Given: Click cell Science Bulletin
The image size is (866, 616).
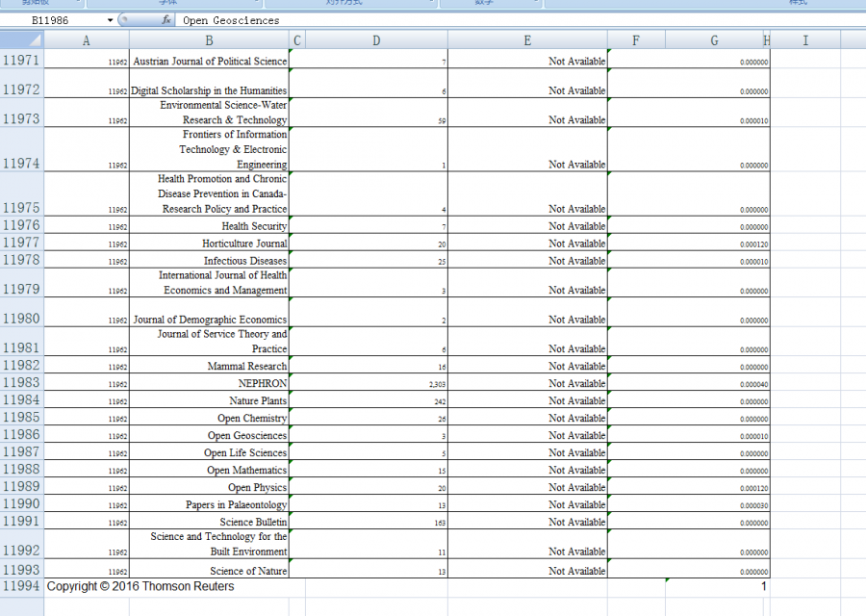Looking at the screenshot, I should [x=210, y=521].
